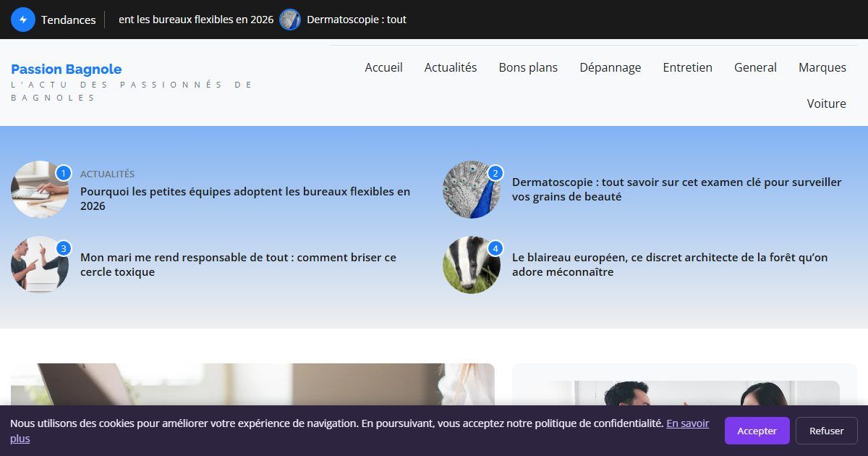The width and height of the screenshot is (868, 456).
Task: Click the bureaux flexibles headline in the ticker
Action: 196,20
